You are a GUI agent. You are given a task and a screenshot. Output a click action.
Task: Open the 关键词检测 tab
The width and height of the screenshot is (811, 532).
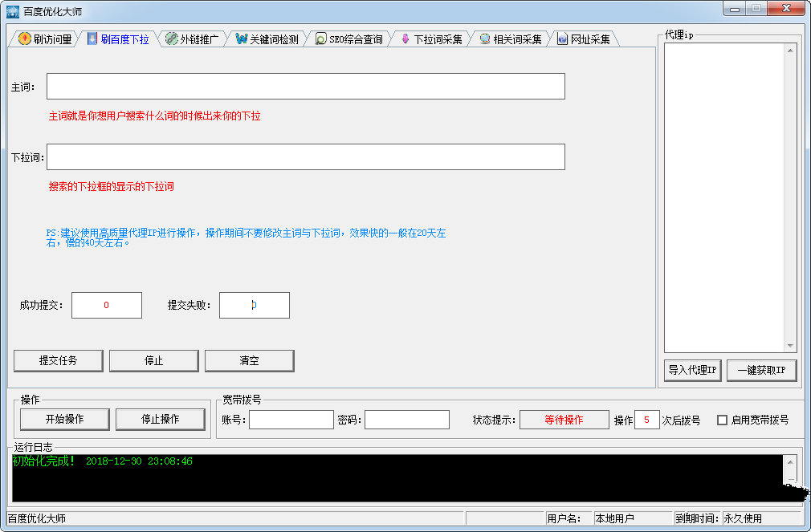(267, 39)
